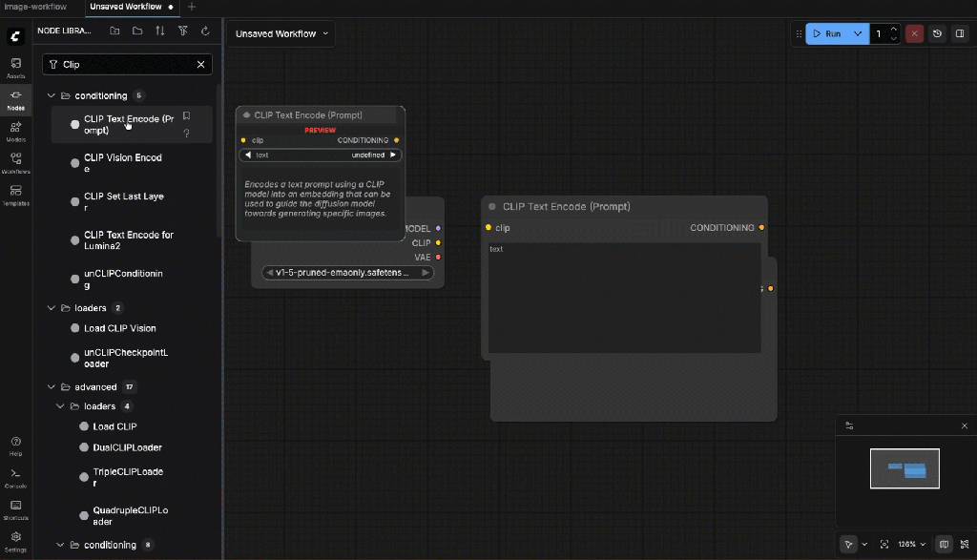The height and width of the screenshot is (560, 977).
Task: Click the refresh icon in Node Library header
Action: coord(205,31)
